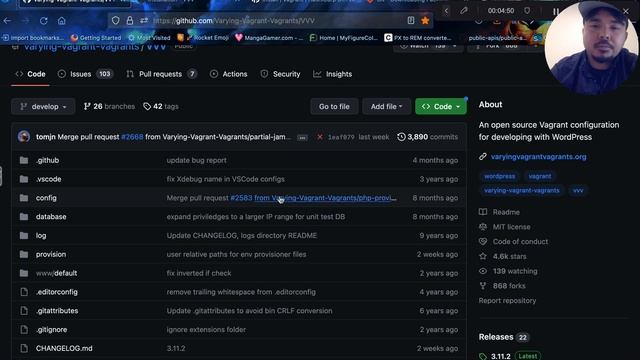Open the log folder

point(41,236)
